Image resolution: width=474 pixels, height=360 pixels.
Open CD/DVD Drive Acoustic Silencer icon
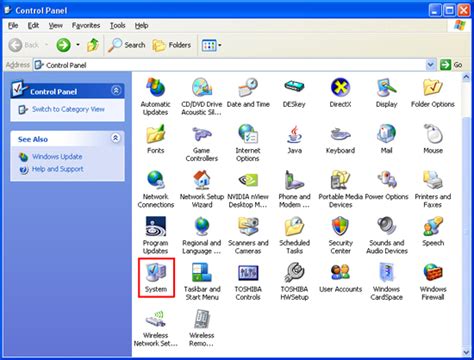[202, 97]
